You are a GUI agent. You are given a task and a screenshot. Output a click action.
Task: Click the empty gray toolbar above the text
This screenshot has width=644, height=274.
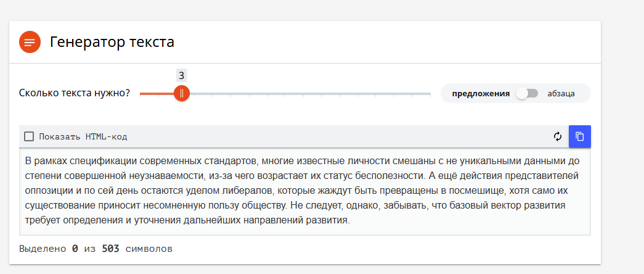pos(339,136)
